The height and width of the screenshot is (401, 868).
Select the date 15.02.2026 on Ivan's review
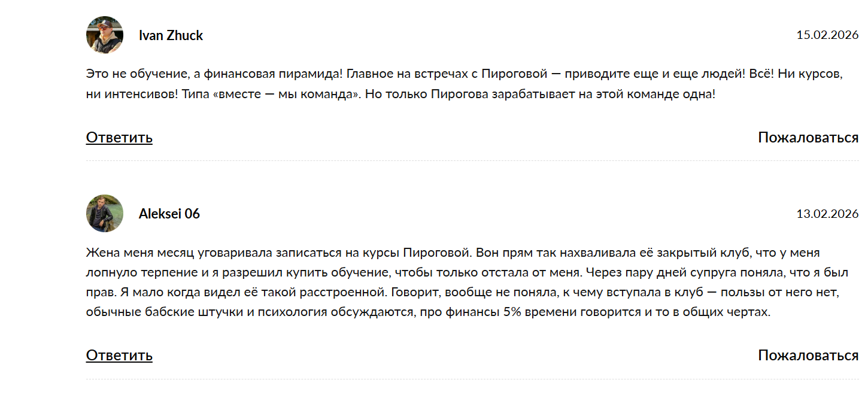click(x=827, y=35)
